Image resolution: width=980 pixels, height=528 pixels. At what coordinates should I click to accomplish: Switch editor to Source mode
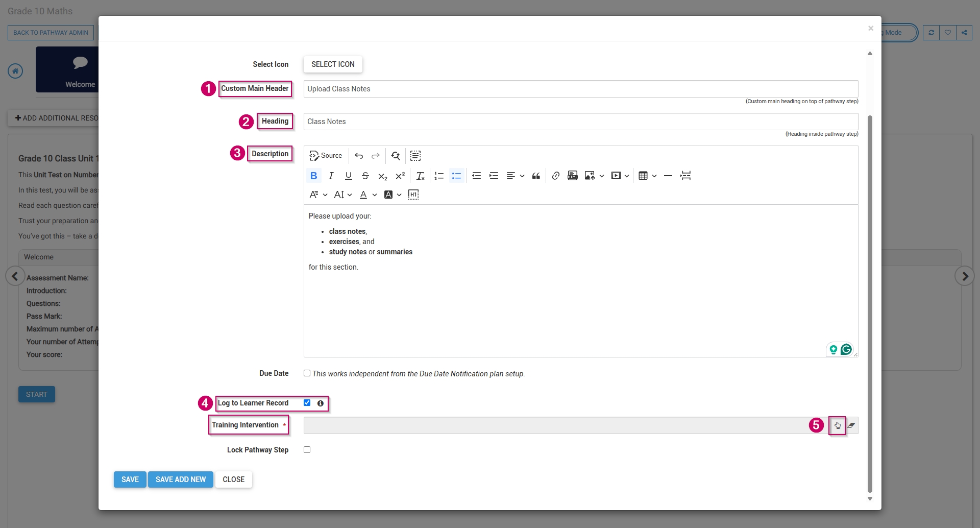[326, 156]
